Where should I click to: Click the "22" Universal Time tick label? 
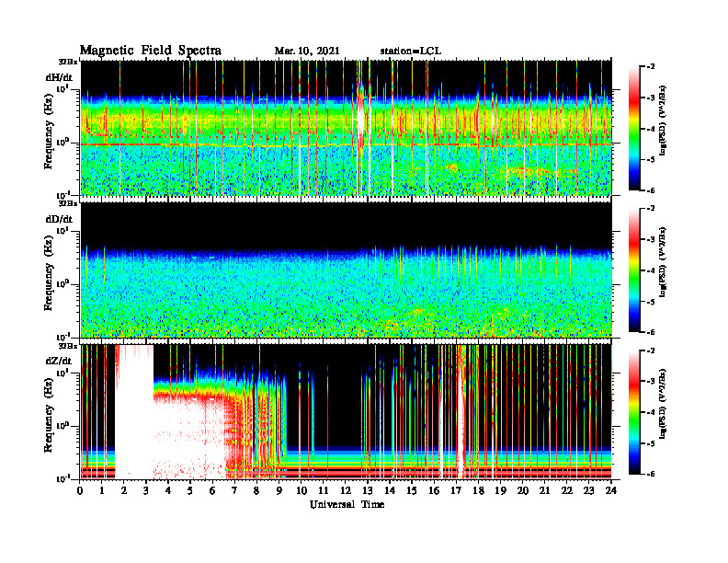coord(567,490)
